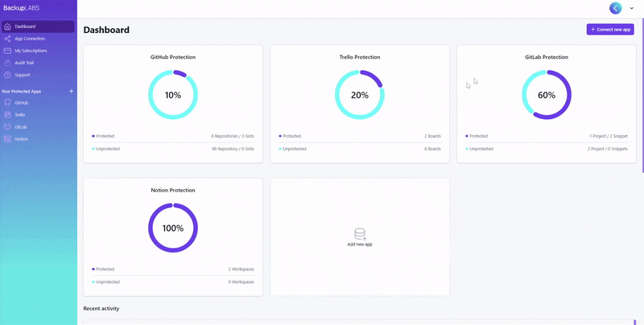Click the page vertical scrollbar
644x325 pixels.
[x=642, y=95]
